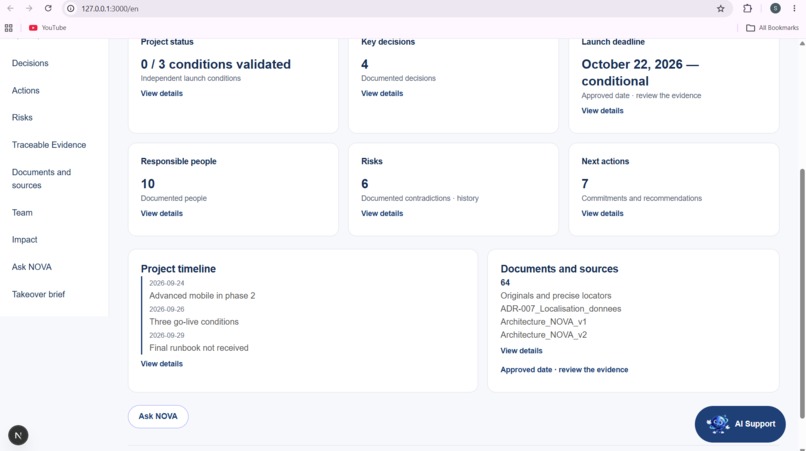
Task: Click Responsible people count '10'
Action: (148, 184)
